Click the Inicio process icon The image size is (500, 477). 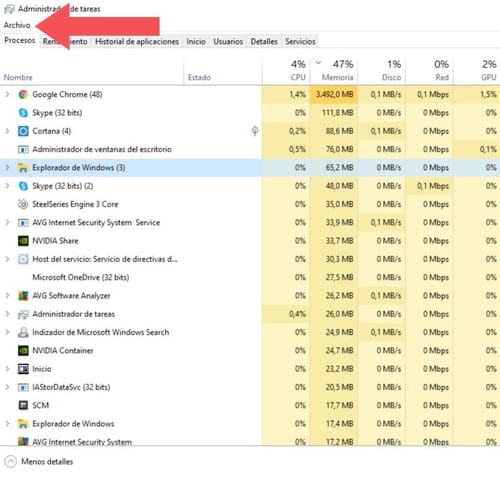pos(23,369)
